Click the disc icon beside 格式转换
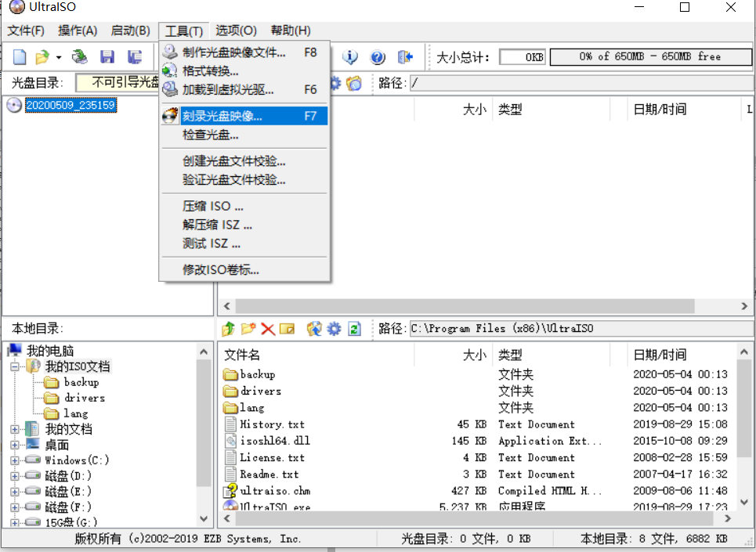 point(170,70)
